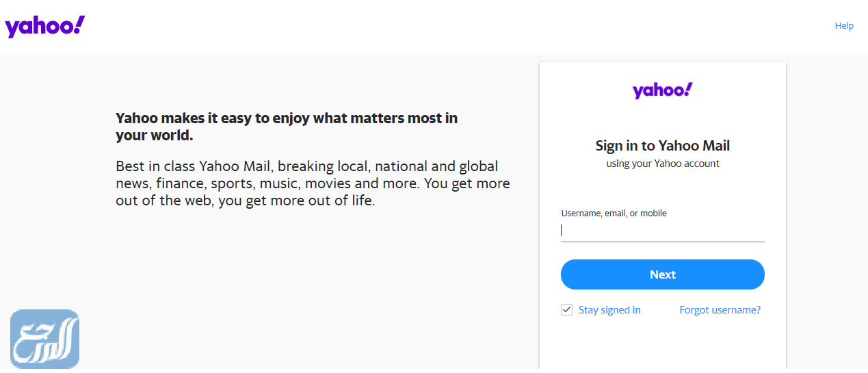The image size is (868, 373).
Task: Click the Sign in to Yahoo Mail heading
Action: (662, 146)
